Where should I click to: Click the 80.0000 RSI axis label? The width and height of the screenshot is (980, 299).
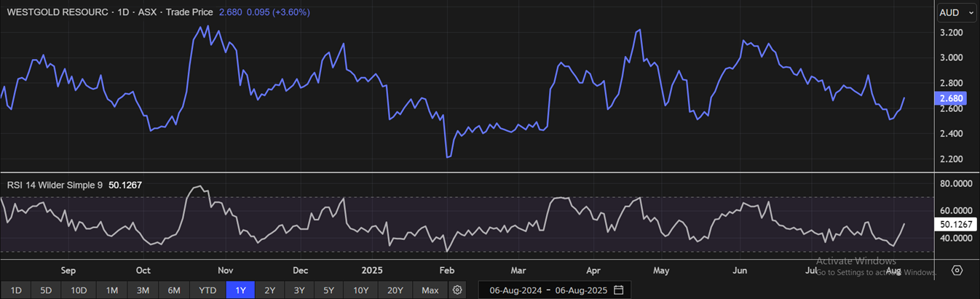(955, 184)
